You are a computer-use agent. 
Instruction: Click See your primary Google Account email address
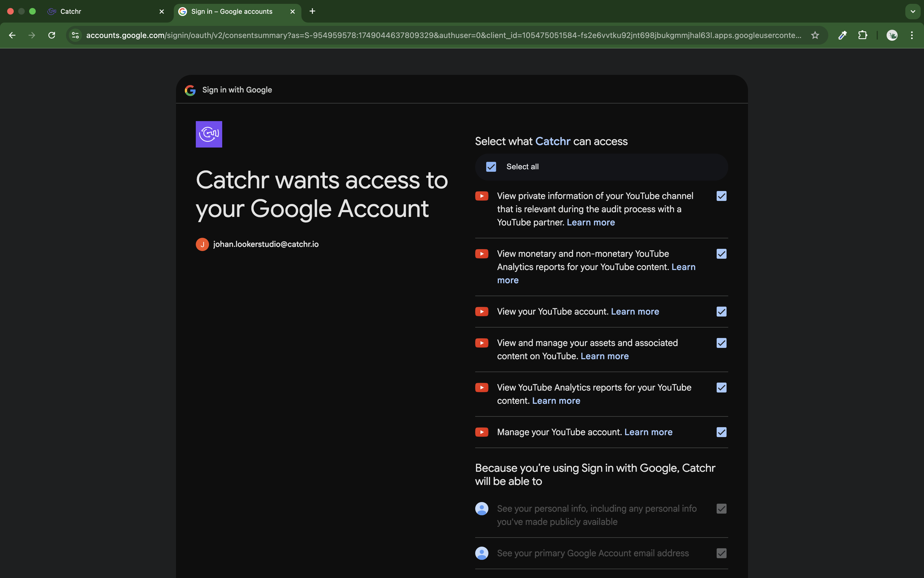click(x=593, y=553)
